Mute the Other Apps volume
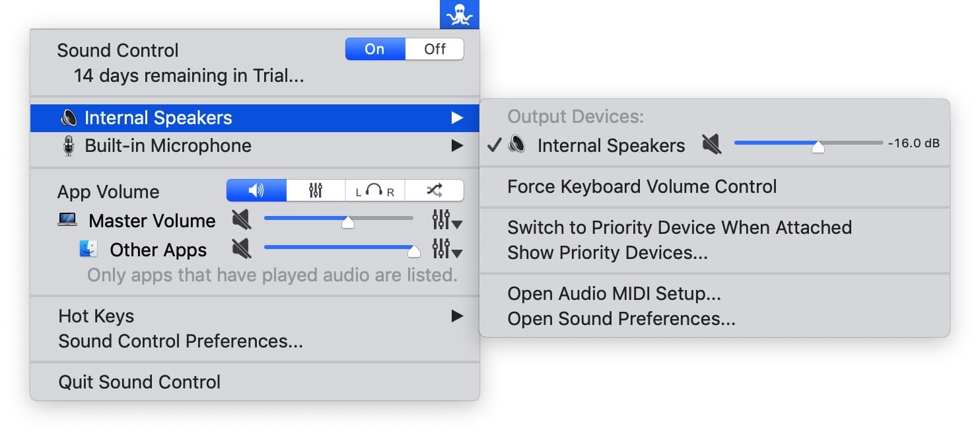 coord(242,250)
